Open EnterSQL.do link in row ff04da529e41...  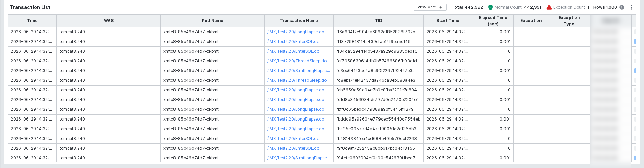point(293,51)
